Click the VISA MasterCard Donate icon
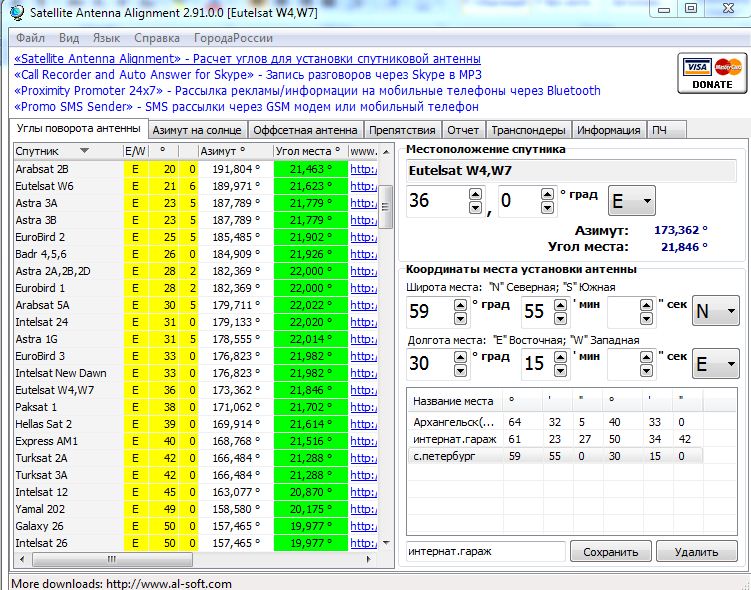The width and height of the screenshot is (751, 590). coord(711,75)
